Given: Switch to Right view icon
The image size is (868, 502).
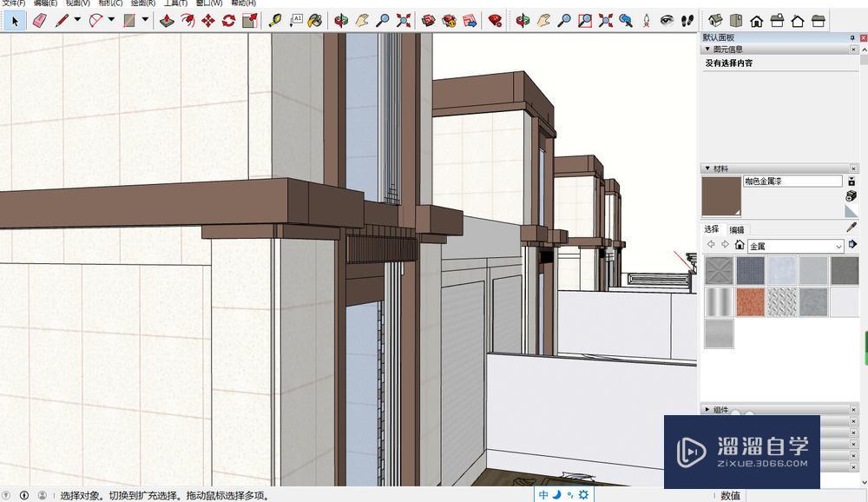Looking at the screenshot, I should click(777, 21).
